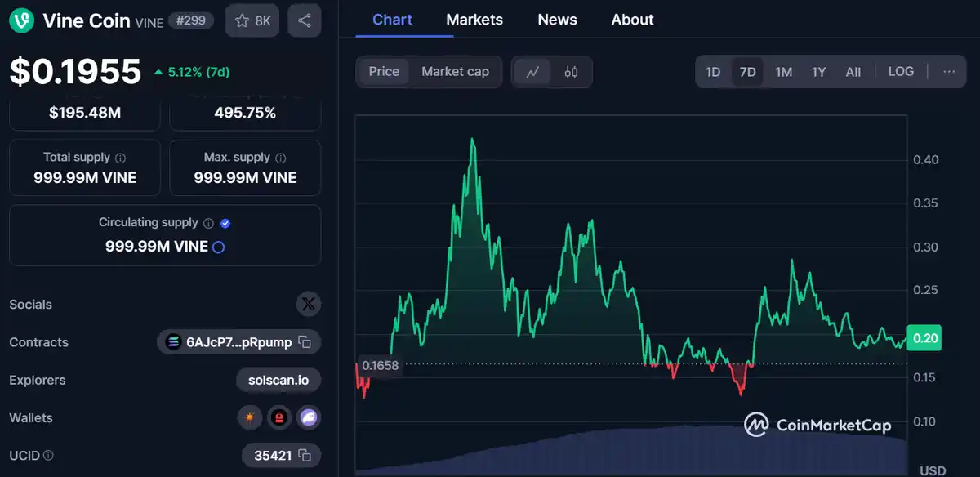
Task: Show info tooltip for Max. supply
Action: pyautogui.click(x=281, y=158)
